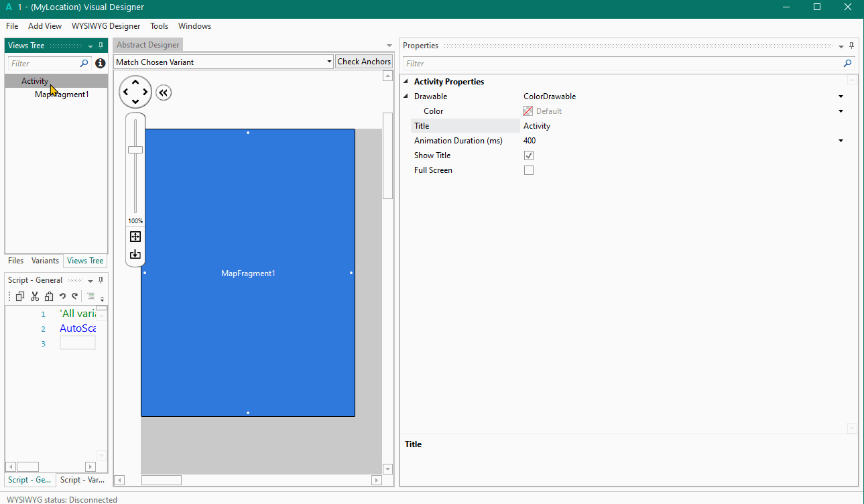This screenshot has width=864, height=504.
Task: Pan down with the designer navigation pad
Action: 135,102
